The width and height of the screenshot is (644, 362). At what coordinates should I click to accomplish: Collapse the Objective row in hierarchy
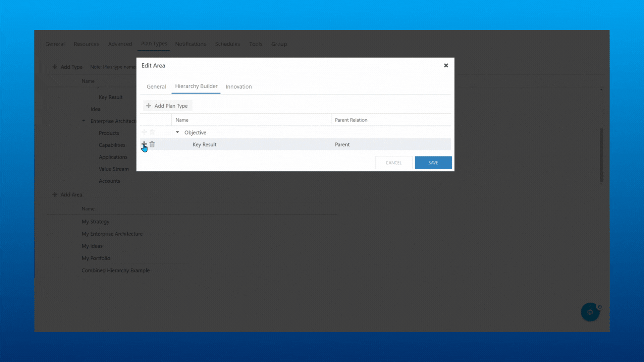click(x=177, y=132)
